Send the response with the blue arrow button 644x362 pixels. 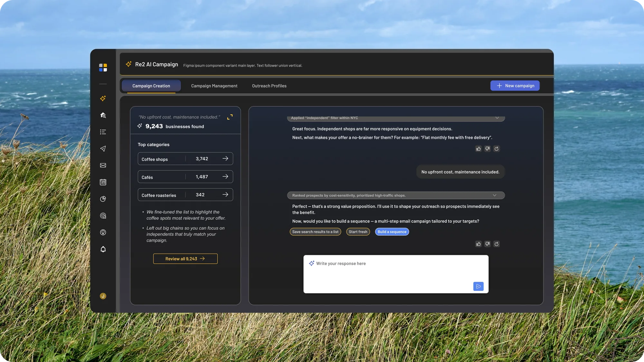[478, 286]
